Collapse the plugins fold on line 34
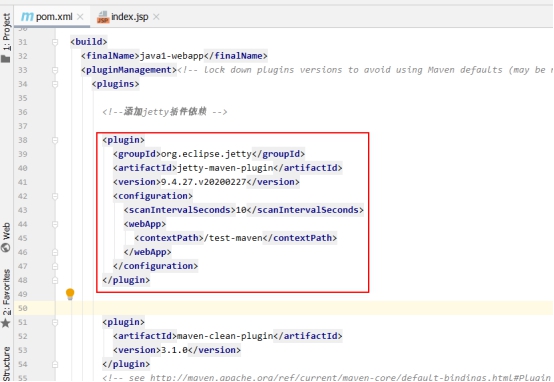Image resolution: width=554 pixels, height=382 pixels. 55,84
